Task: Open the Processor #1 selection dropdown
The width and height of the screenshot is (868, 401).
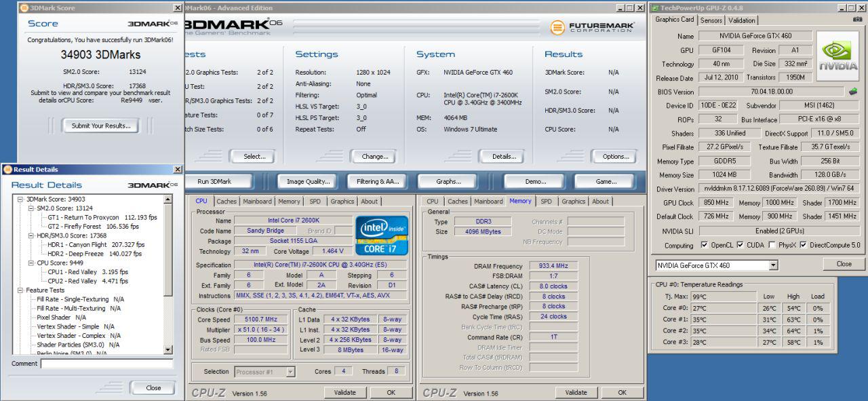Action: (x=290, y=372)
